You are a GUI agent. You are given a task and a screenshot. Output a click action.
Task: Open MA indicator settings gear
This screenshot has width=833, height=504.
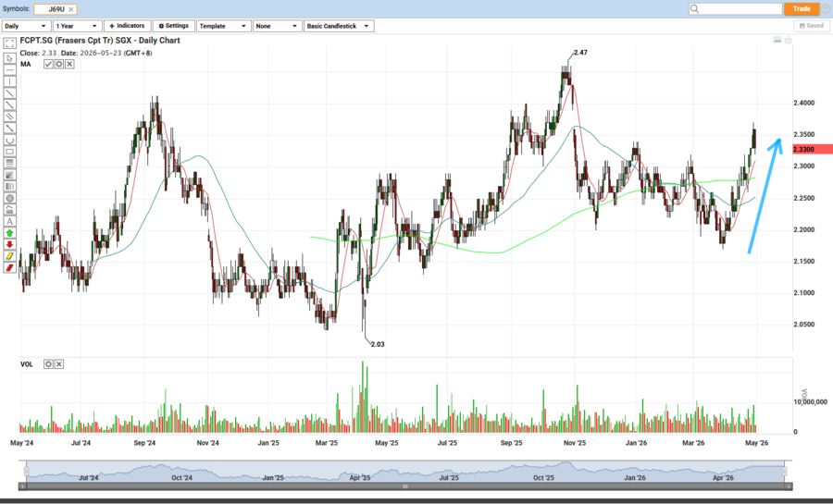pyautogui.click(x=58, y=65)
